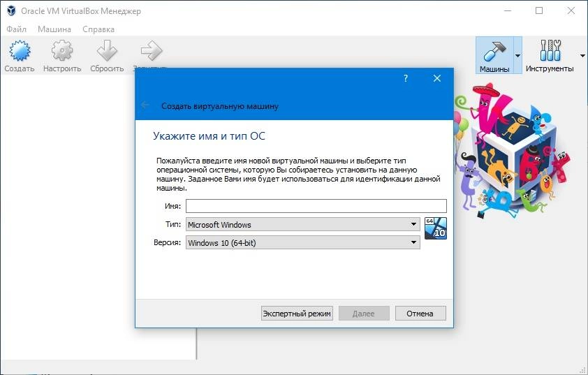Open the Файл menu
Screen dimensions: 588x375
point(17,29)
